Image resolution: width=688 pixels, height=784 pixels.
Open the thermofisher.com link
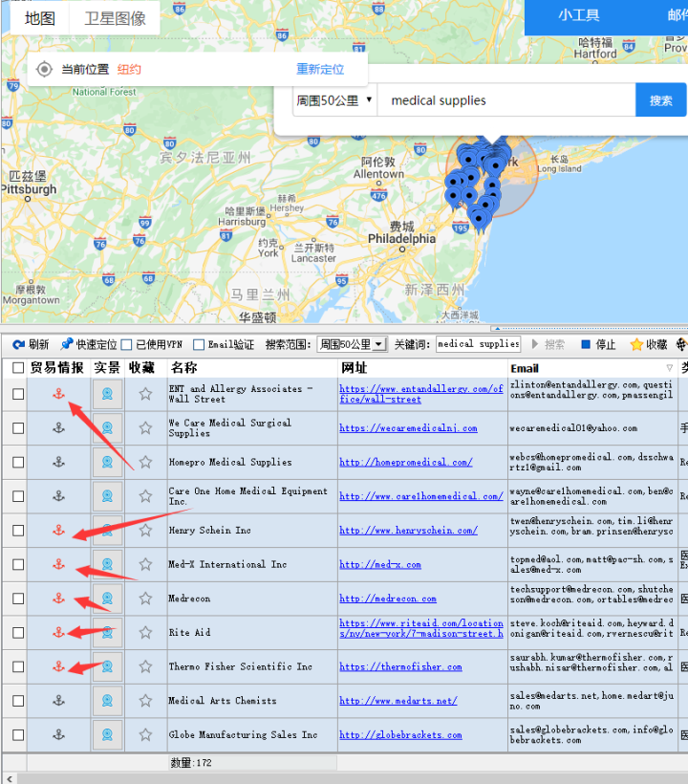[400, 666]
